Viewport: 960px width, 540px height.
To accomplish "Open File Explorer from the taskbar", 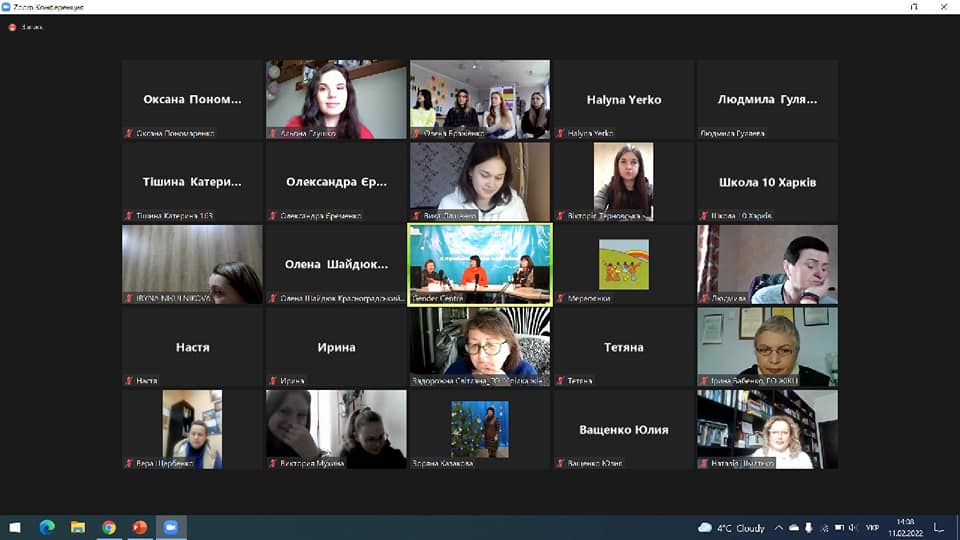I will tap(78, 527).
